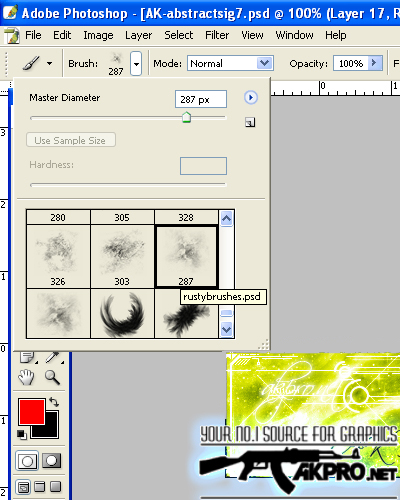Open the Window menu
Image resolution: width=400 pixels, height=500 pixels.
pos(294,35)
